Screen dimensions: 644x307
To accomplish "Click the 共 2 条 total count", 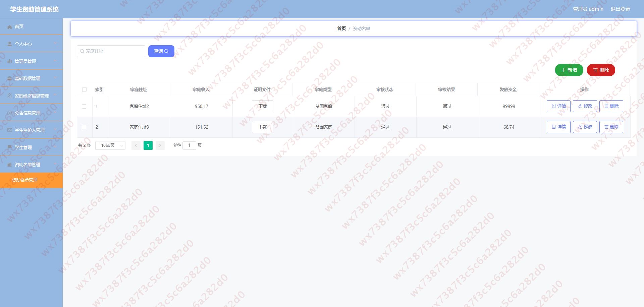I will [85, 145].
